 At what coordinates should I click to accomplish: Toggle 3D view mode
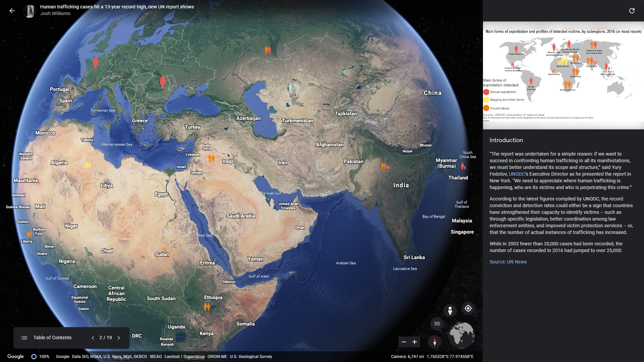[x=437, y=323]
